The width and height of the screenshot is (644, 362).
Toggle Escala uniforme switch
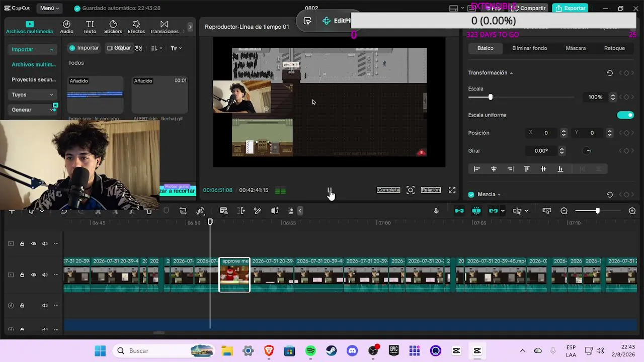click(x=625, y=115)
